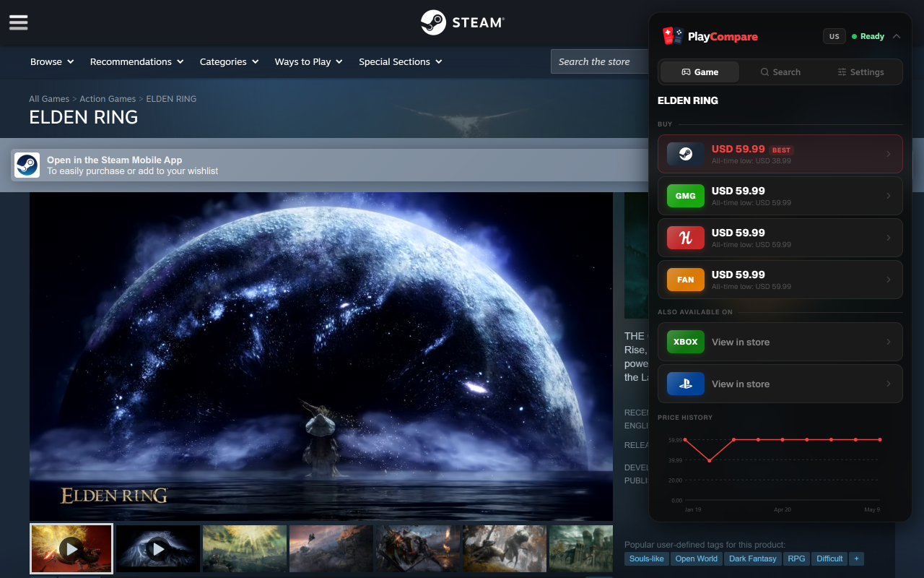This screenshot has width=924, height=578.
Task: Open PlayStation View in store link
Action: tap(780, 384)
